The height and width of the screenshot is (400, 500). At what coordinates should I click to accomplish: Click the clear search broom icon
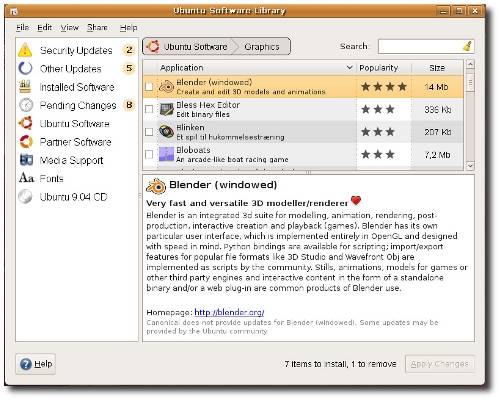pyautogui.click(x=468, y=46)
